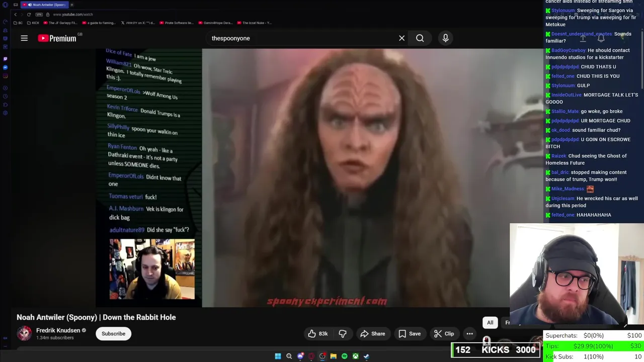Image resolution: width=644 pixels, height=362 pixels.
Task: Start voice search with microphone icon
Action: point(445,38)
